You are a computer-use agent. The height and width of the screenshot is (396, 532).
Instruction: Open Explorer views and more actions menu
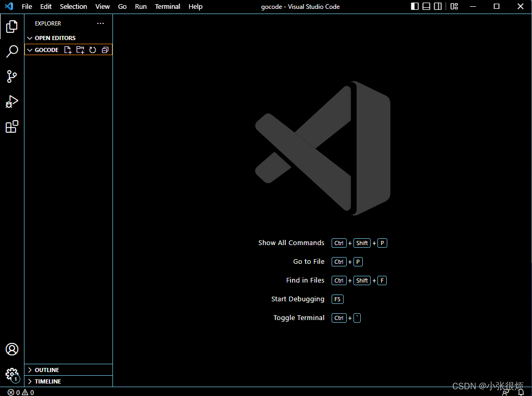click(100, 23)
